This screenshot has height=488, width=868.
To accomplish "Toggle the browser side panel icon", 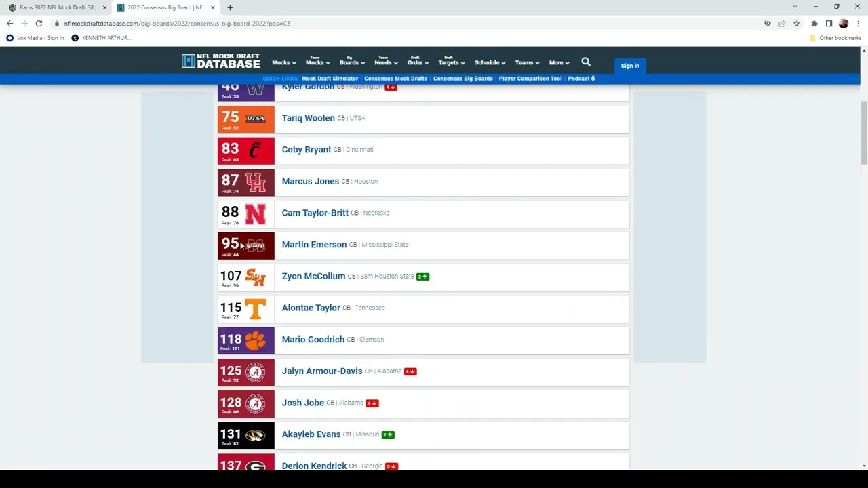I will pos(829,23).
